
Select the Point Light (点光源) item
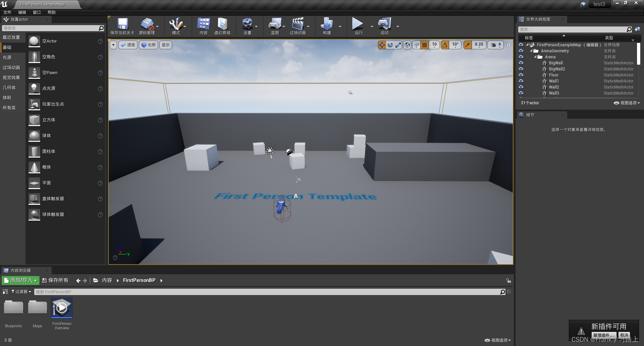tap(66, 89)
